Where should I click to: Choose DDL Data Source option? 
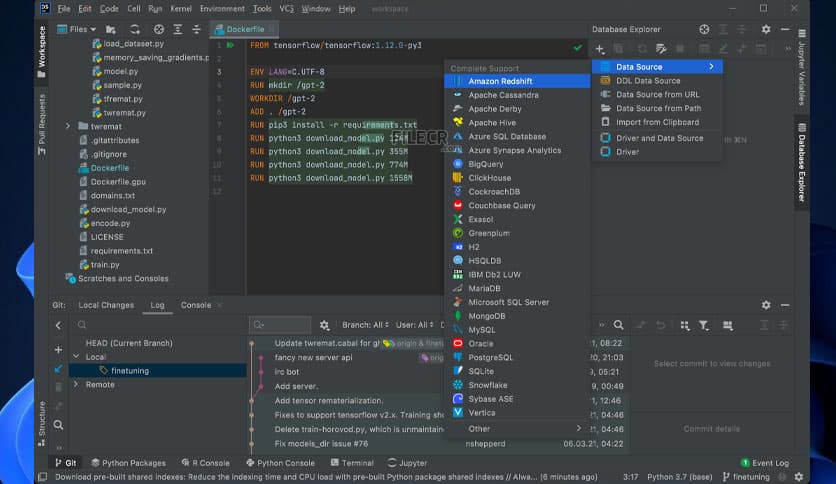pyautogui.click(x=657, y=80)
